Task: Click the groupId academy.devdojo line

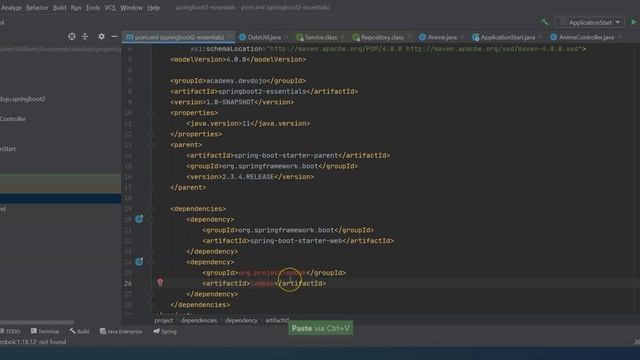Action: 238,81
